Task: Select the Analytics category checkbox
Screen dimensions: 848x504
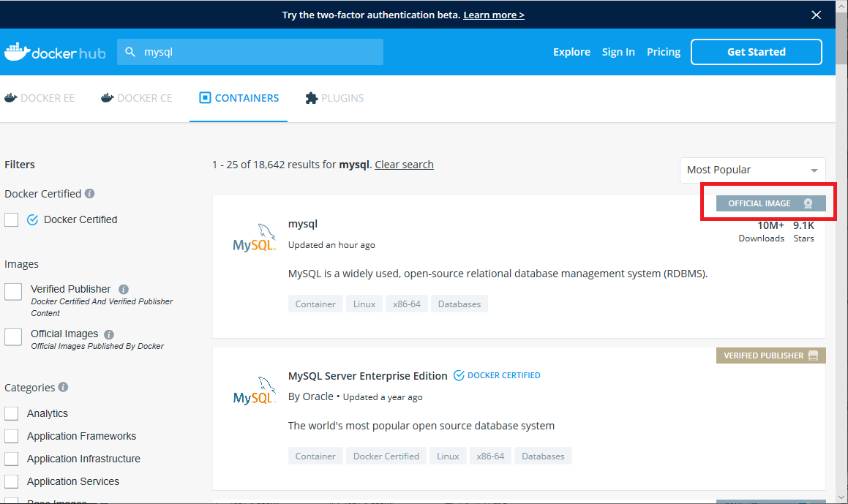Action: click(12, 414)
